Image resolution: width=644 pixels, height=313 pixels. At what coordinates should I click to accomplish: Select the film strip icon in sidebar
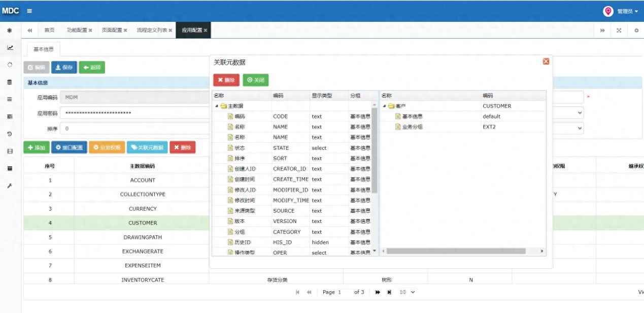coord(10,151)
